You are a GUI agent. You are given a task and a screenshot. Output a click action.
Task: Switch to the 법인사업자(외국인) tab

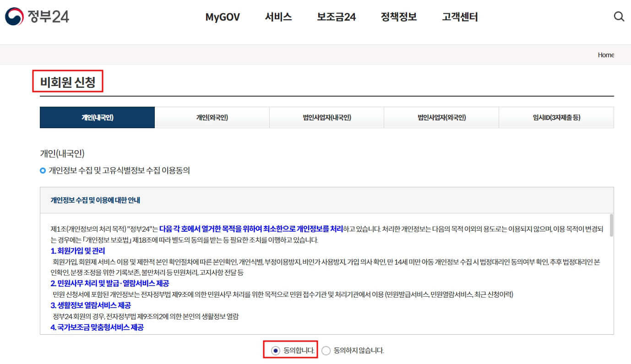(x=442, y=117)
